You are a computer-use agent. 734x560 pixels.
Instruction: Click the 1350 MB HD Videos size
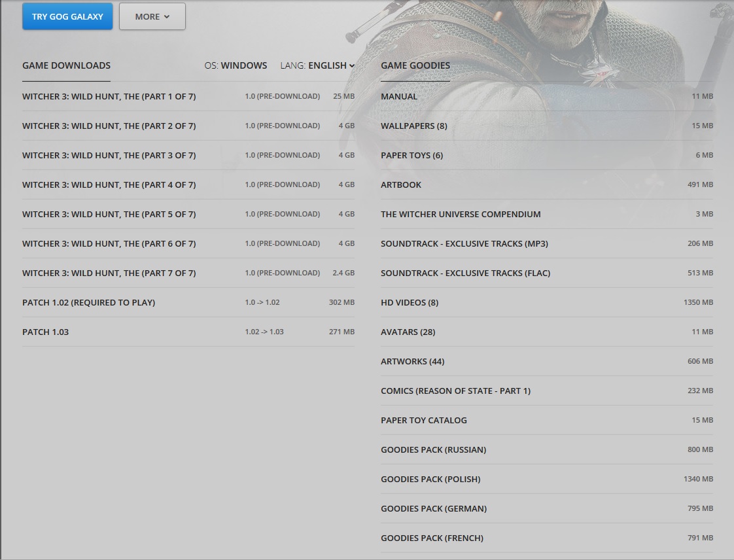point(699,302)
